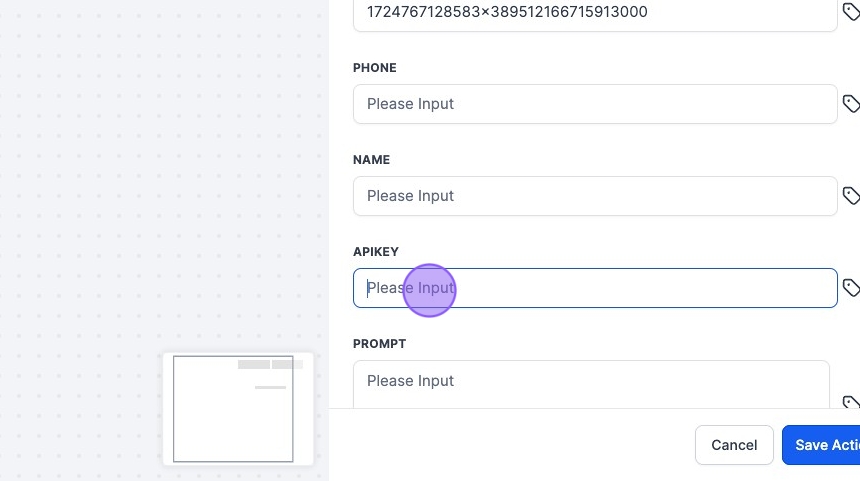Click the PROMPT text area
This screenshot has height=481, width=860.
click(x=590, y=383)
